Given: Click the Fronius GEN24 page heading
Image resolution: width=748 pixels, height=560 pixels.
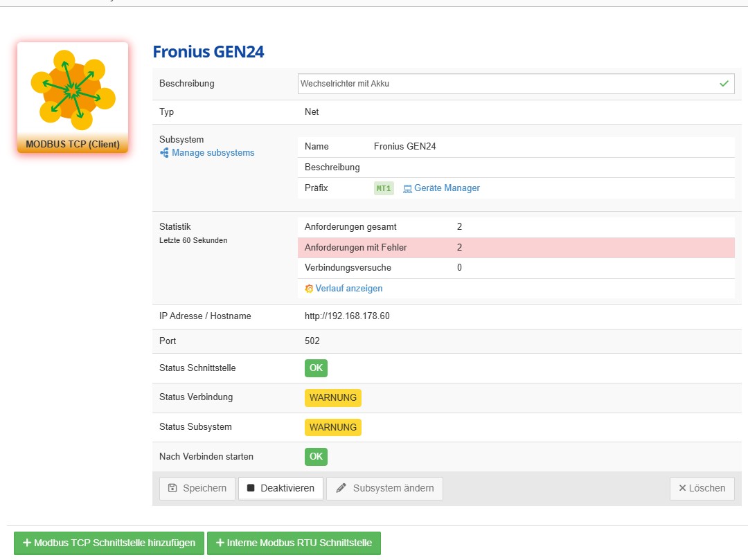Looking at the screenshot, I should [x=208, y=51].
